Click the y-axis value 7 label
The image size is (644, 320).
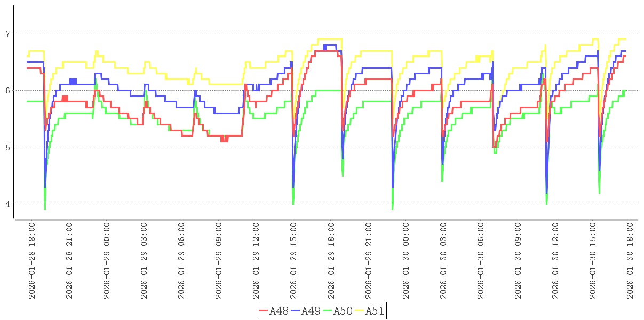(6, 34)
